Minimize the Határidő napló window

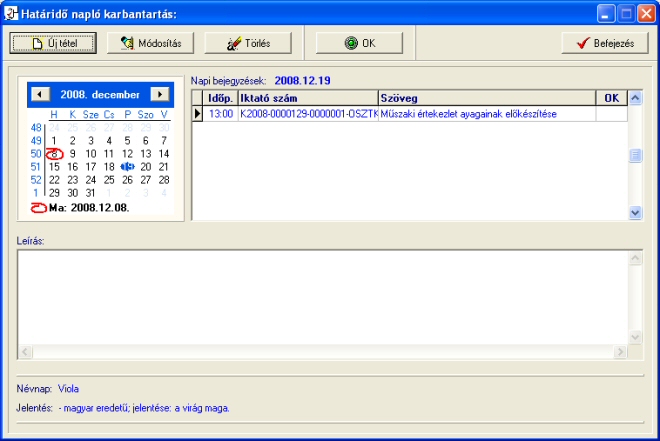coord(606,14)
